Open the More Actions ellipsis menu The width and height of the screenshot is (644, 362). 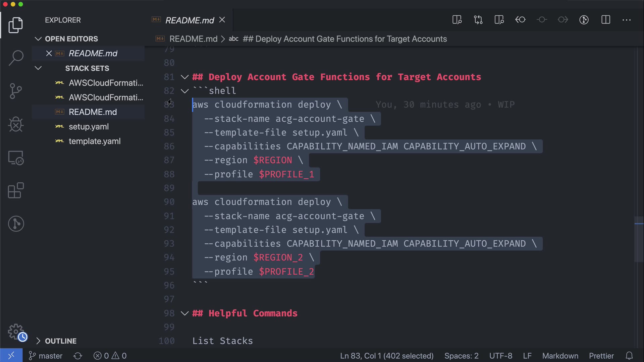point(626,20)
